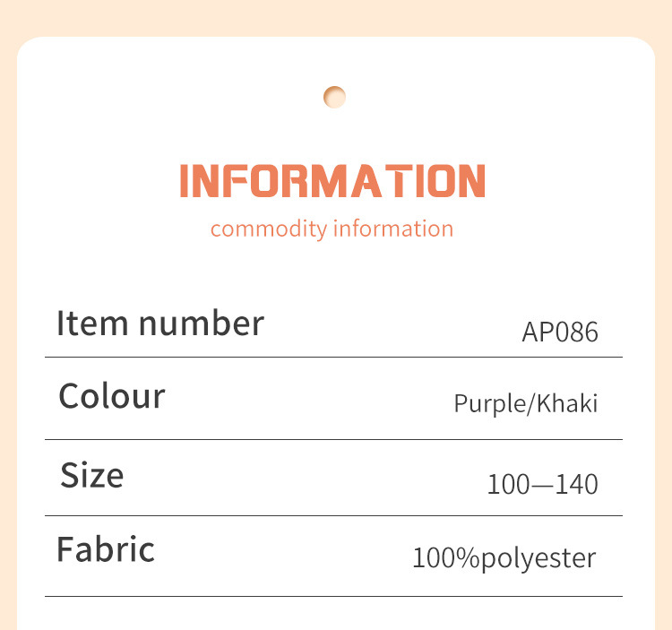Viewport: 672px width, 630px height.
Task: Click the maximum size value 140
Action: (x=575, y=485)
